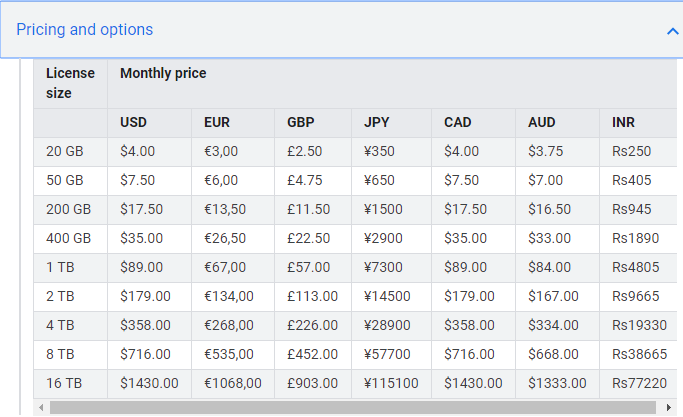Image resolution: width=683 pixels, height=417 pixels.
Task: Select the INR column header
Action: (x=638, y=123)
